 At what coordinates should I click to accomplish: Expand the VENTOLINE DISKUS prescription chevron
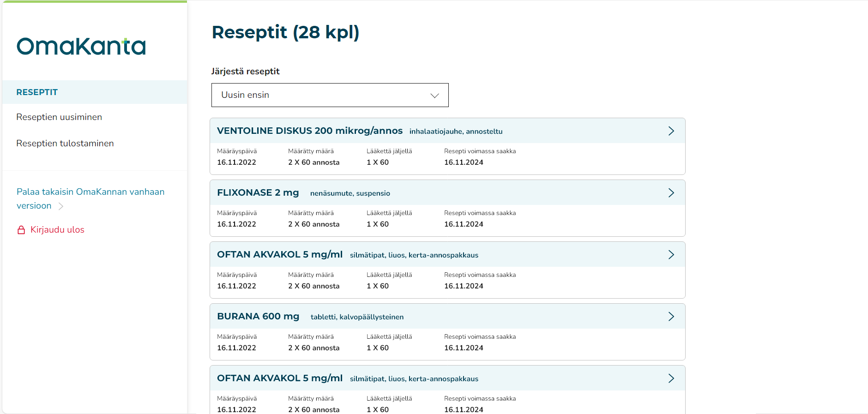tap(671, 131)
